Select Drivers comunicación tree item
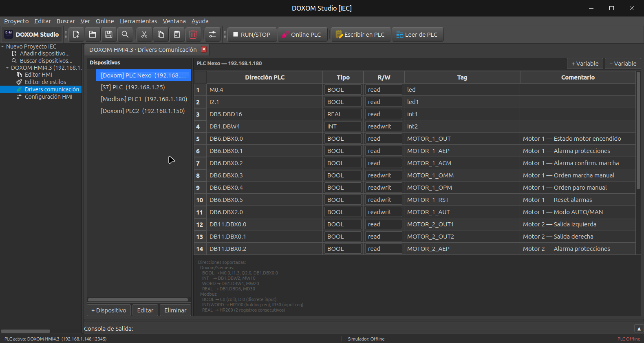Viewport: 644px width, 343px height. pos(52,89)
